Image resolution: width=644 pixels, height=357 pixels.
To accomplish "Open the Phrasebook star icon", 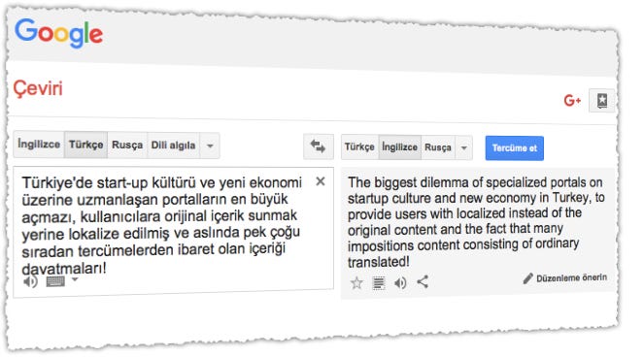I will 601,101.
